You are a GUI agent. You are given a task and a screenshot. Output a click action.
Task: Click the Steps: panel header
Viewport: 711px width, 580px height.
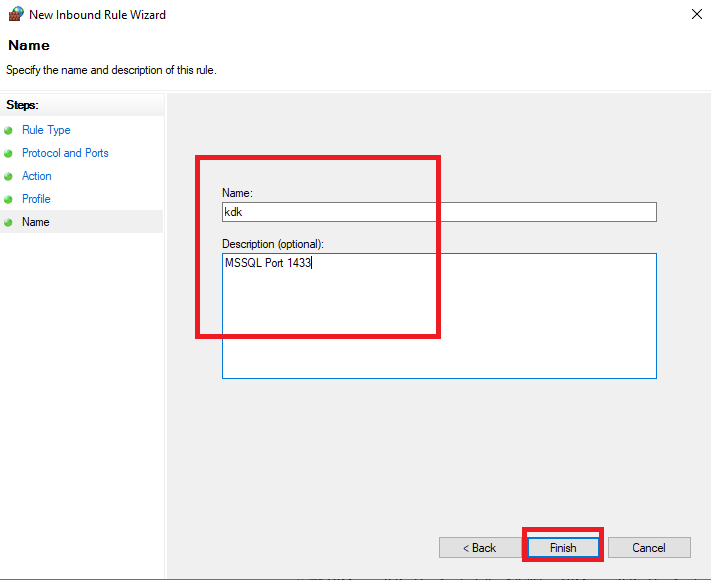[x=22, y=105]
